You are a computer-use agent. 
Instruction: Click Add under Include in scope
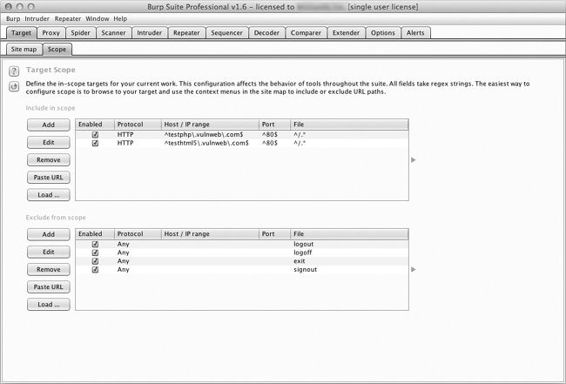pos(48,125)
